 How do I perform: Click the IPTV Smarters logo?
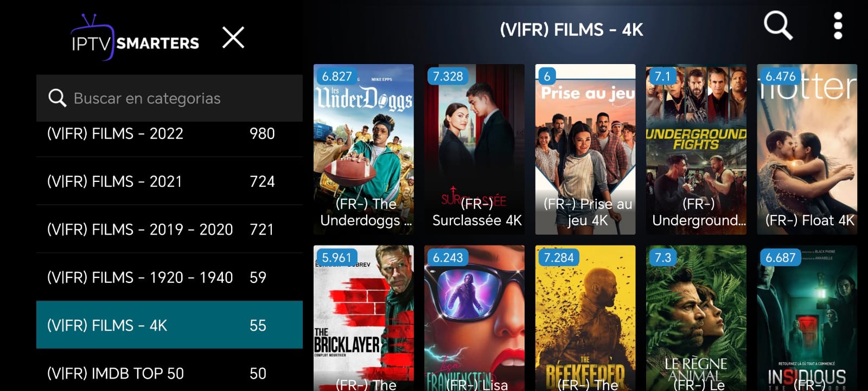click(135, 37)
